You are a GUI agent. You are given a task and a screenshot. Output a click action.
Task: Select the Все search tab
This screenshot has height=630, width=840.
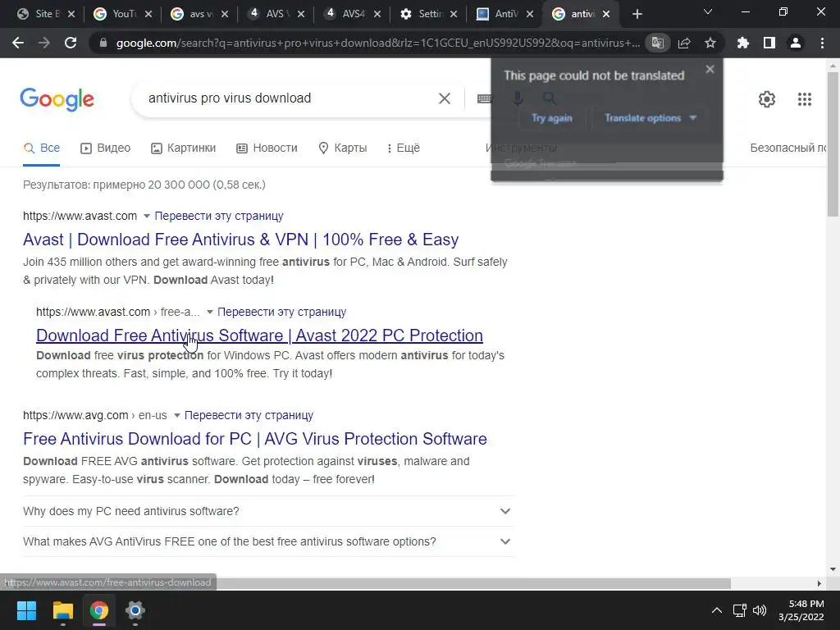tap(42, 148)
